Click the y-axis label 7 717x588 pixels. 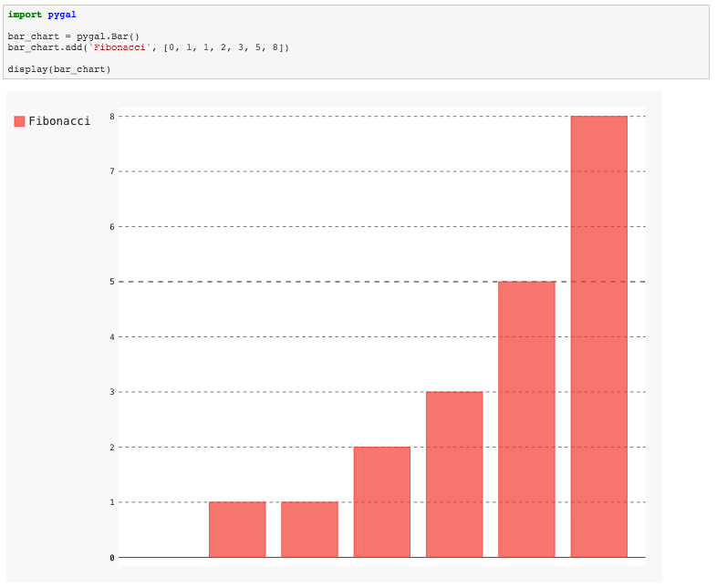(112, 171)
